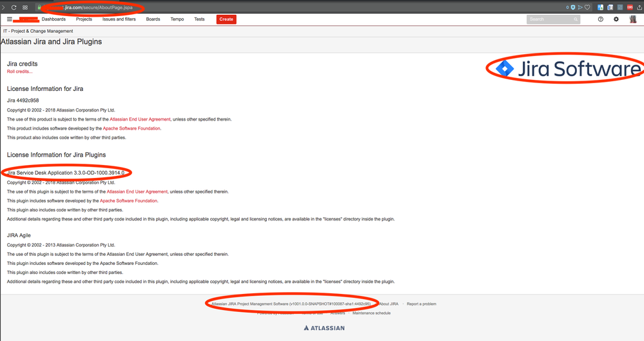
Task: Click the Atlassian logo in footer
Action: pyautogui.click(x=324, y=328)
